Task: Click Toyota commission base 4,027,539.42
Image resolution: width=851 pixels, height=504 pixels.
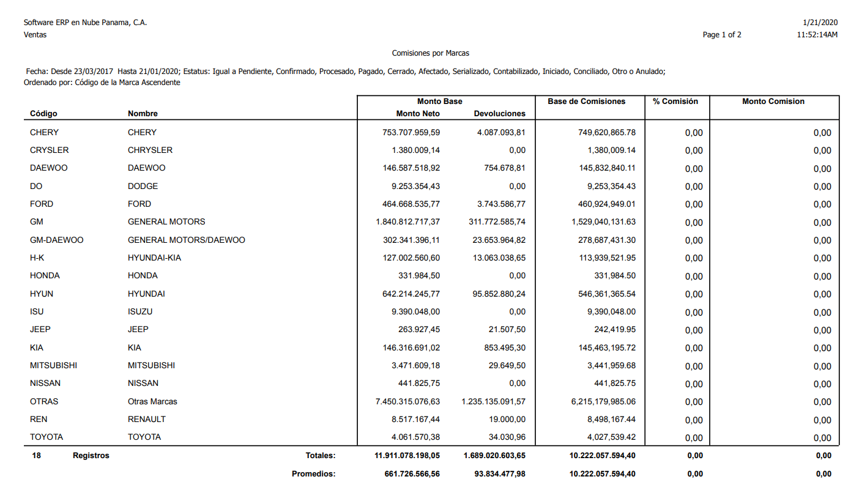Action: (611, 437)
